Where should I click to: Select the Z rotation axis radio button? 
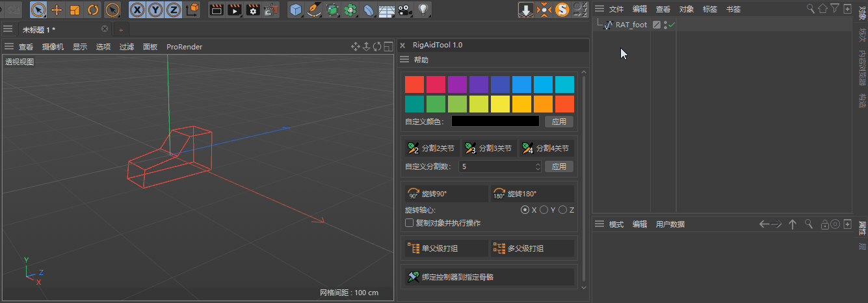pos(562,210)
